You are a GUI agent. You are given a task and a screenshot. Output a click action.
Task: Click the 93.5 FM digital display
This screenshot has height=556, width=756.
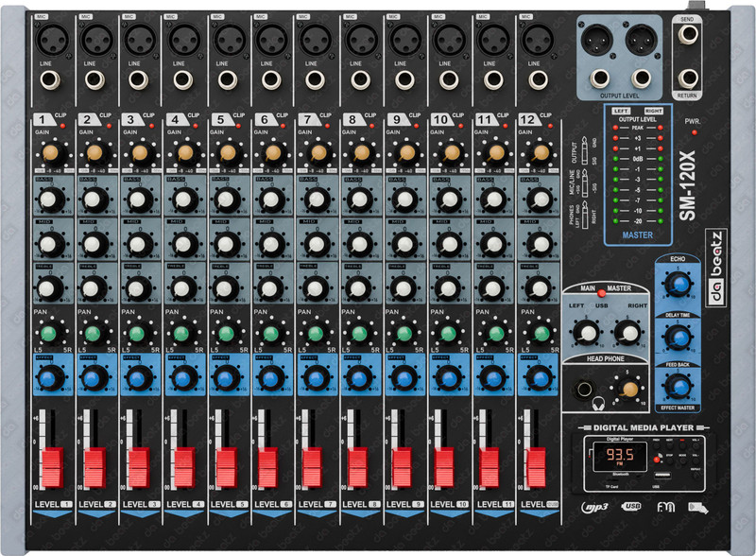[x=620, y=456]
